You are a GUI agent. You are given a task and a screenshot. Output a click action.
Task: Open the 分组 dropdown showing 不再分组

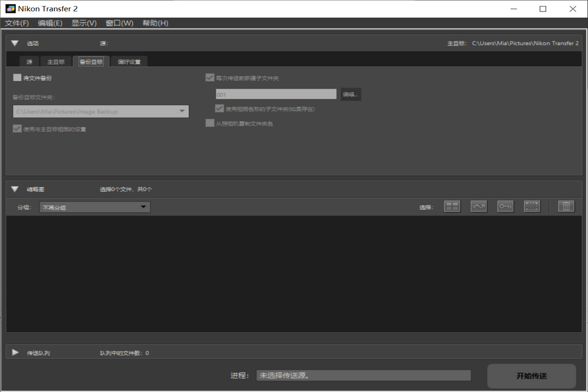(95, 207)
